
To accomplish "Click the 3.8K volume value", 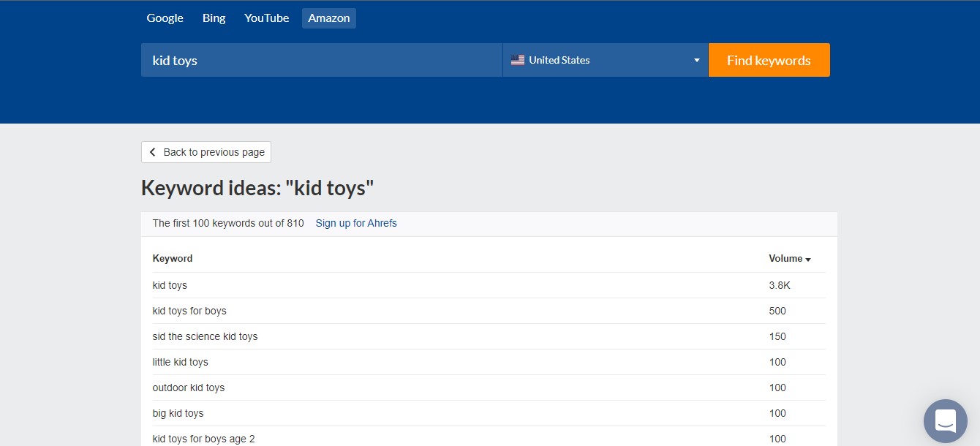I will click(780, 285).
